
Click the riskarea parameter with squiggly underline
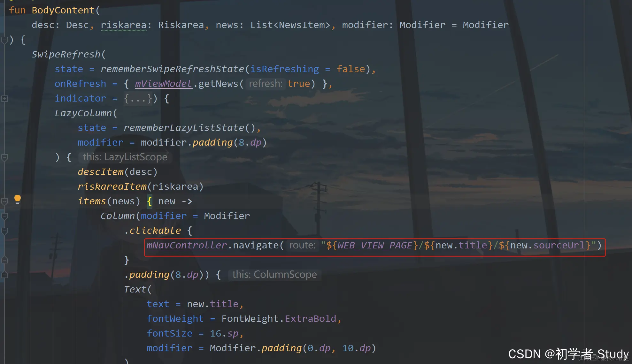(x=123, y=25)
